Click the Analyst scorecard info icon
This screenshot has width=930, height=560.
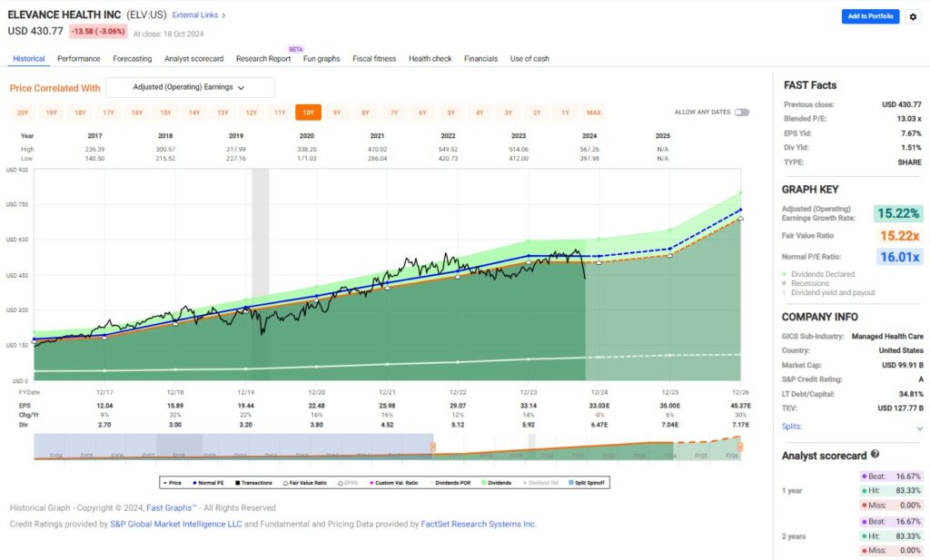[874, 454]
